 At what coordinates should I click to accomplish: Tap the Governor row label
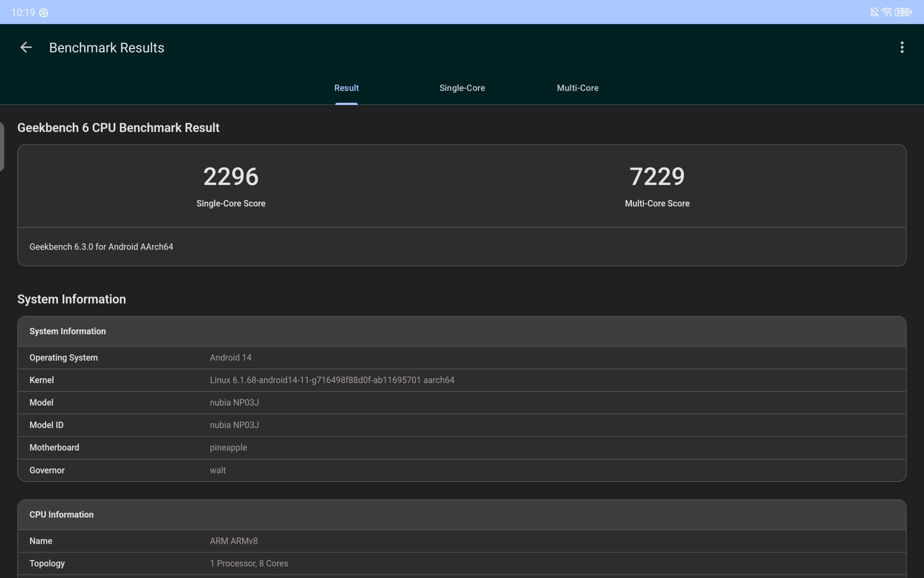(x=47, y=471)
